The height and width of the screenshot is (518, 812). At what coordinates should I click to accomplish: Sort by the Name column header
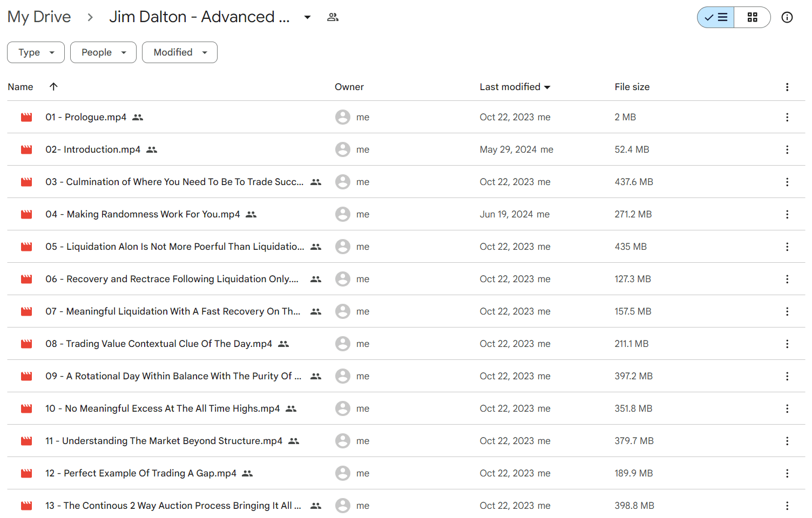(x=21, y=87)
